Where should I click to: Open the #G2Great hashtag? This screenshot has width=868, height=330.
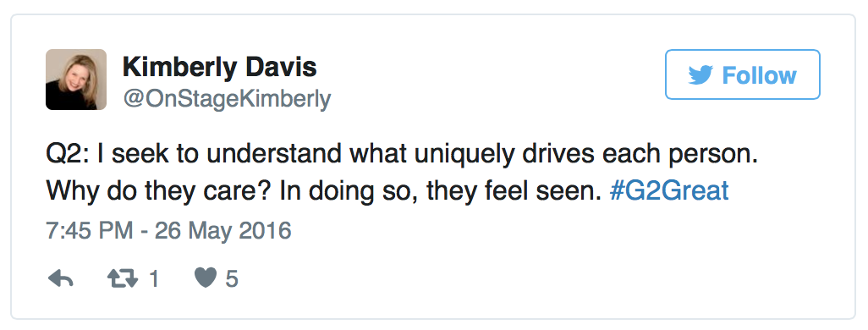[668, 190]
